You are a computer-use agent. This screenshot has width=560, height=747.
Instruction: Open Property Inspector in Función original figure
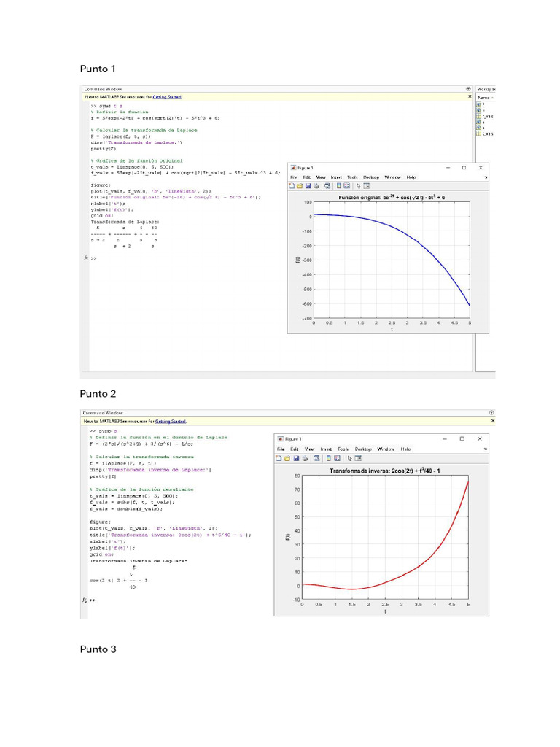(x=366, y=186)
